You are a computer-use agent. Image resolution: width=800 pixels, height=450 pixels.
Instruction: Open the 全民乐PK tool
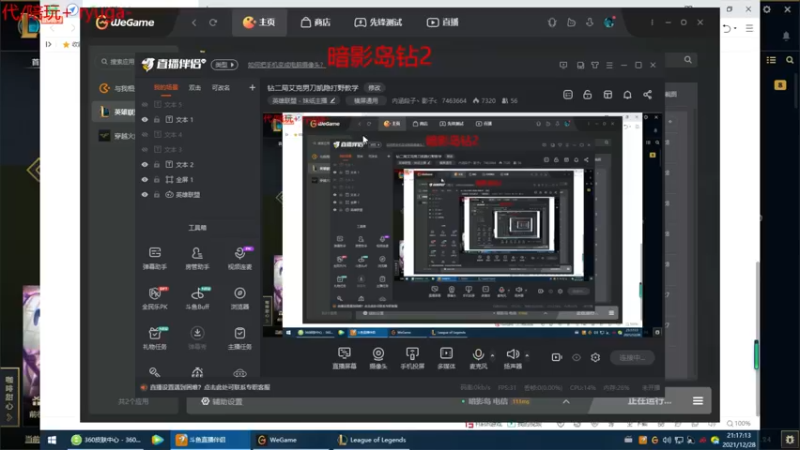point(155,298)
